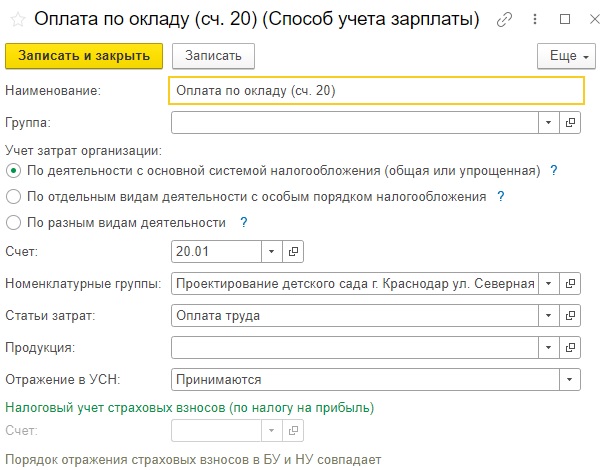Click into the Наименование text field
Image resolution: width=606 pixels, height=470 pixels.
(376, 91)
